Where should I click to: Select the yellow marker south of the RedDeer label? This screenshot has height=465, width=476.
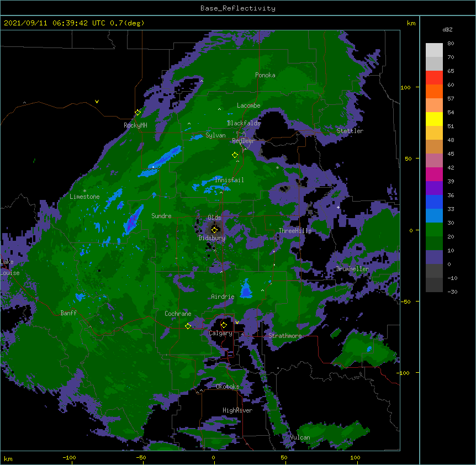pos(235,155)
